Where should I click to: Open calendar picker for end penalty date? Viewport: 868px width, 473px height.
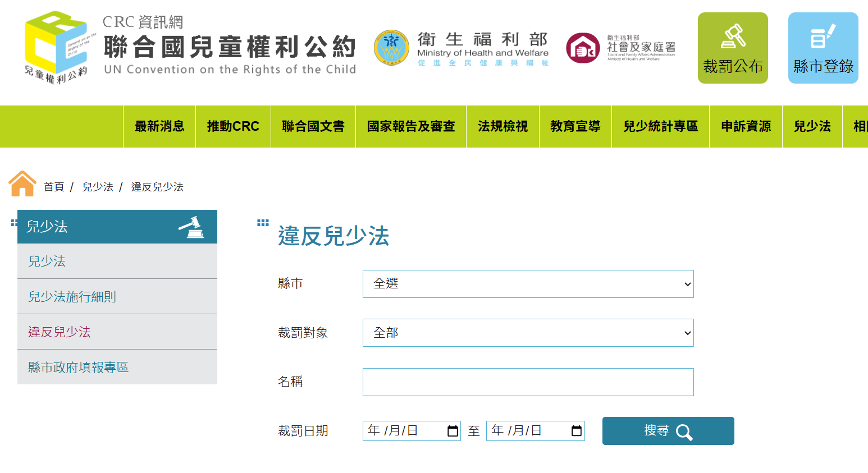pos(577,431)
